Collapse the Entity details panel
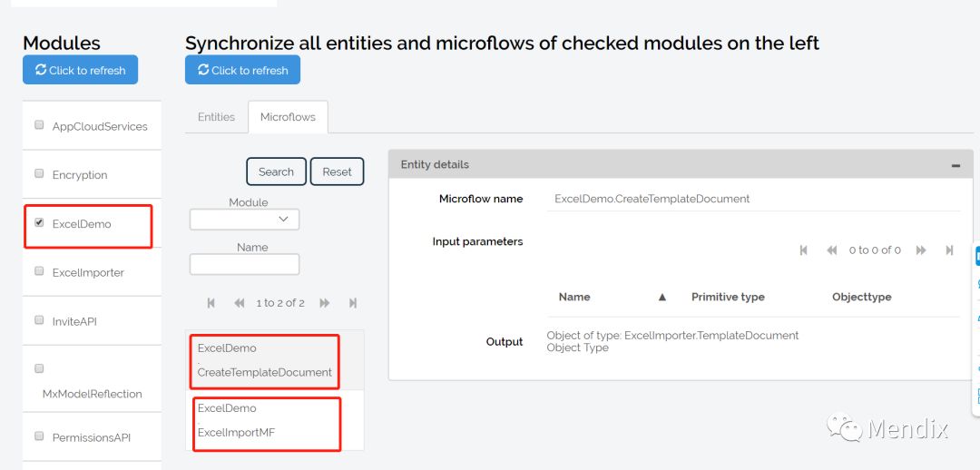Viewport: 980px width, 470px height. pos(955,165)
